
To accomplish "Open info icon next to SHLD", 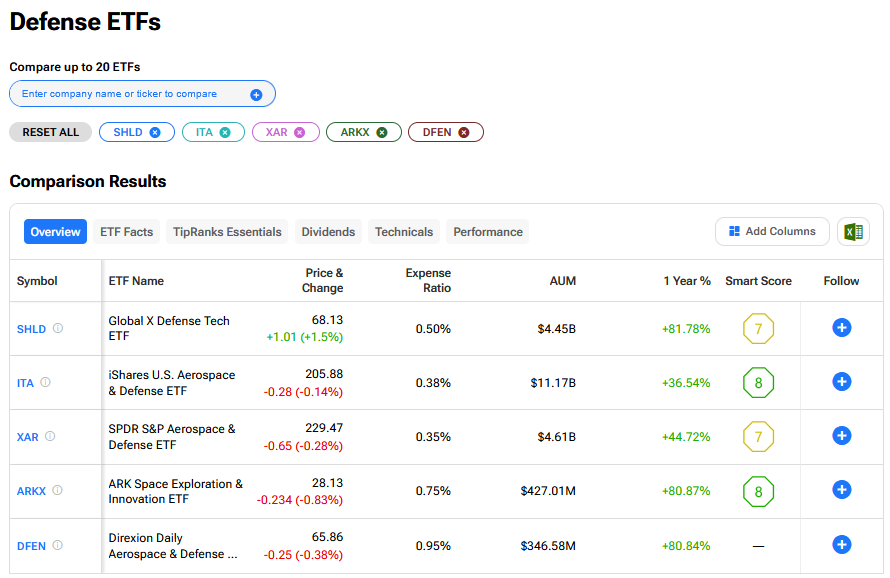I will click(x=58, y=328).
